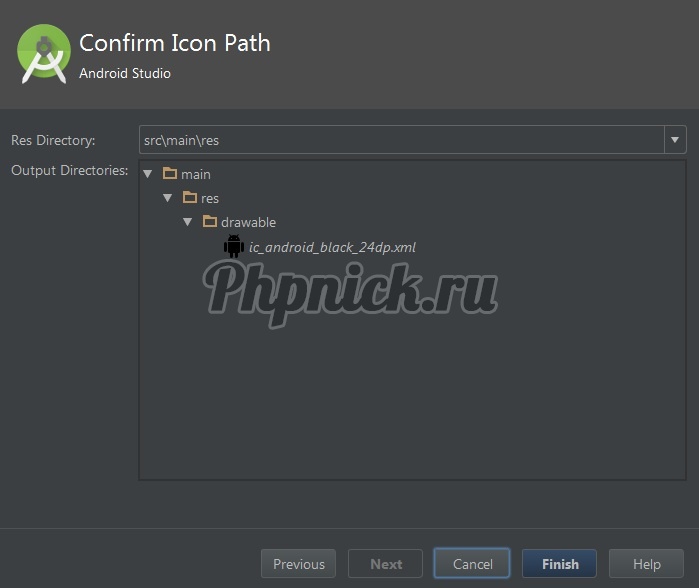Collapse the main tree node
699x588 pixels.
click(148, 174)
